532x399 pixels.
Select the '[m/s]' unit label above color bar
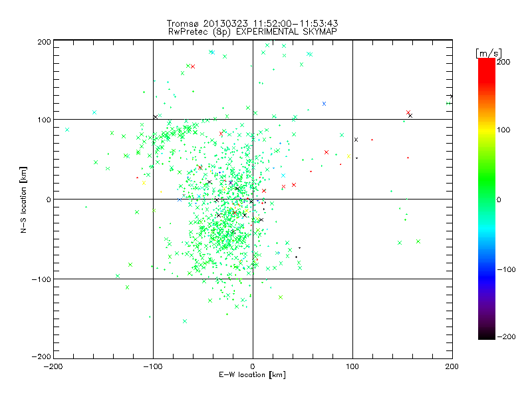point(489,53)
